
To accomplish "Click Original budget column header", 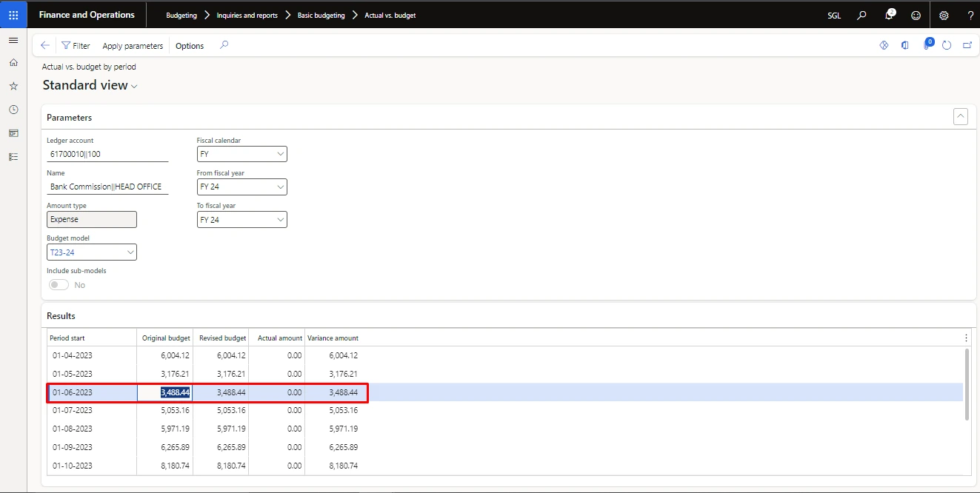I will [x=164, y=338].
